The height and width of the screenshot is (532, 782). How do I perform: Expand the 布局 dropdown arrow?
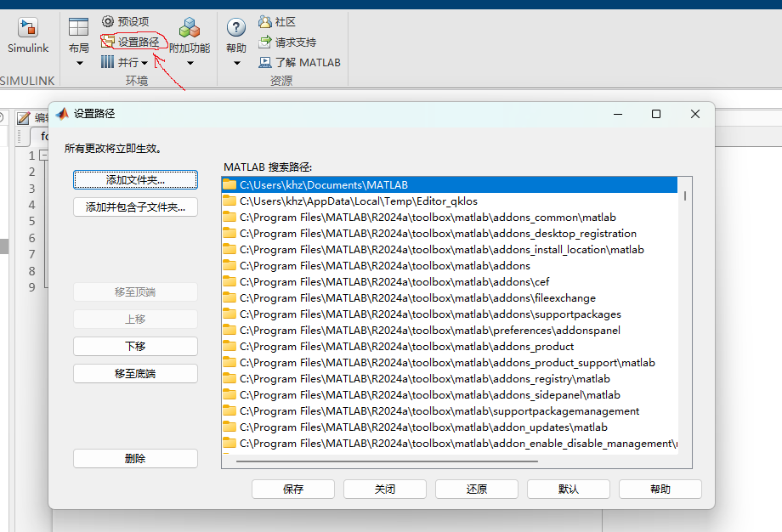tap(80, 64)
